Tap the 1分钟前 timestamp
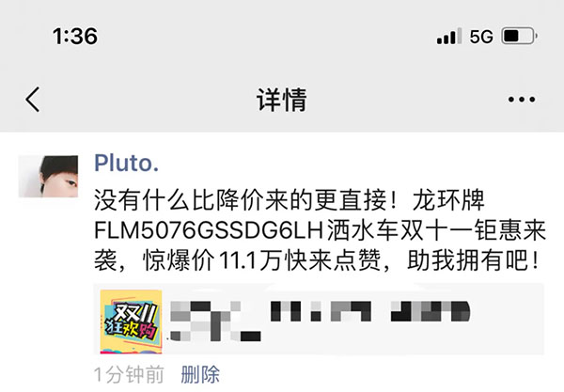 129,375
